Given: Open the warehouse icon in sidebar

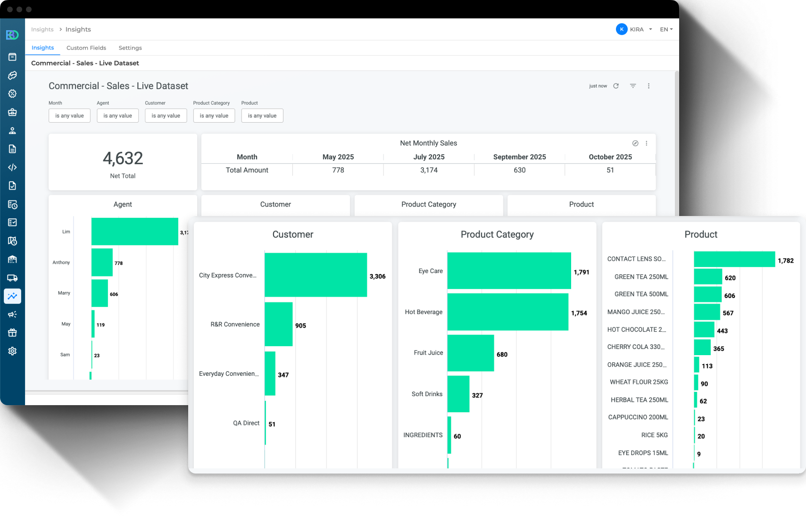Looking at the screenshot, I should (12, 259).
